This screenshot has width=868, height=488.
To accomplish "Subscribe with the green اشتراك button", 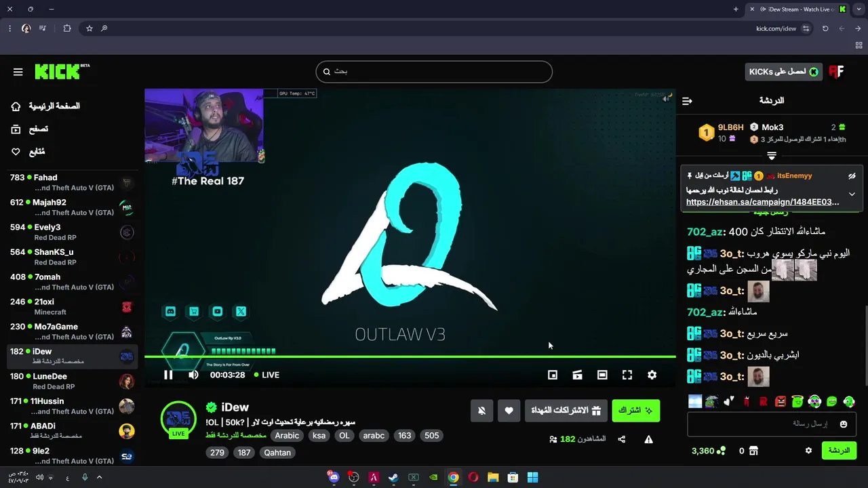I will point(635,411).
